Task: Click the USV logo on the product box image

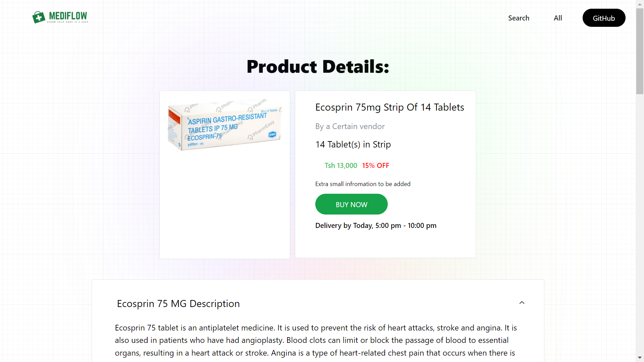Action: pyautogui.click(x=272, y=134)
